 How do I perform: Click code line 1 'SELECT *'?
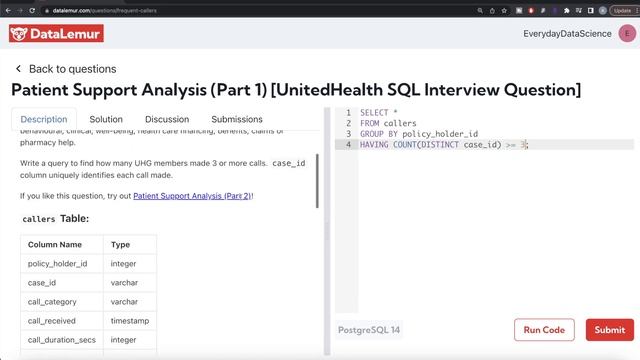(x=378, y=113)
